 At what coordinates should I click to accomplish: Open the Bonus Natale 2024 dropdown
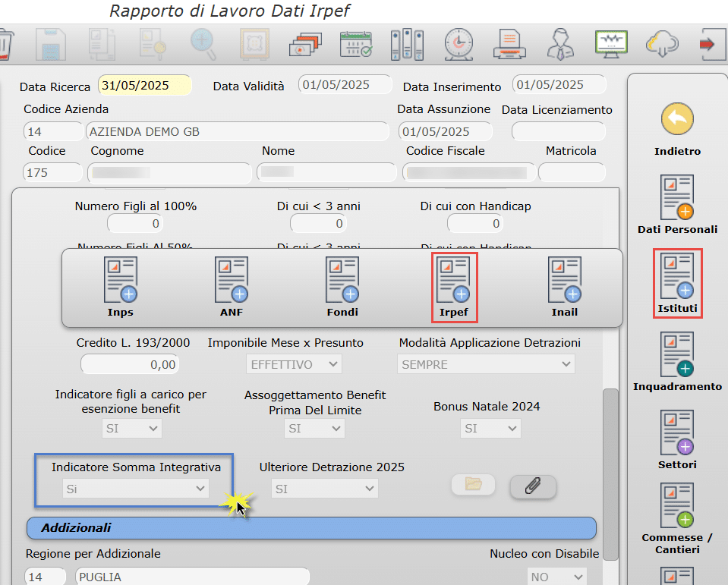(490, 428)
